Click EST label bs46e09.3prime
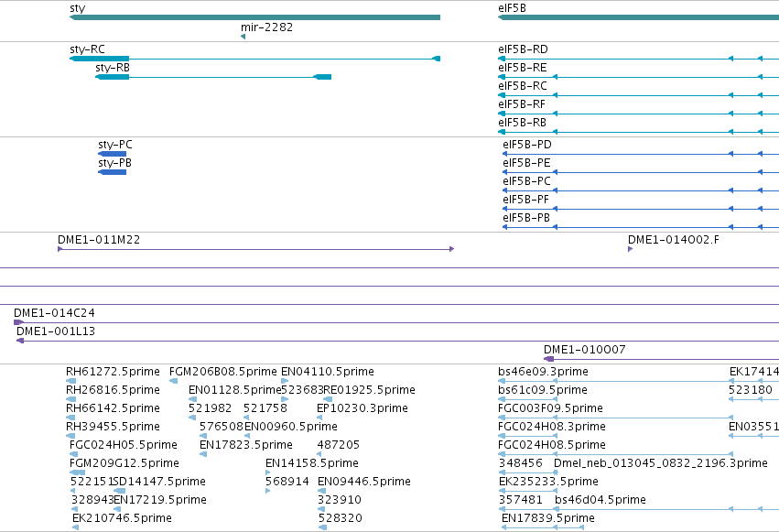 [x=543, y=372]
